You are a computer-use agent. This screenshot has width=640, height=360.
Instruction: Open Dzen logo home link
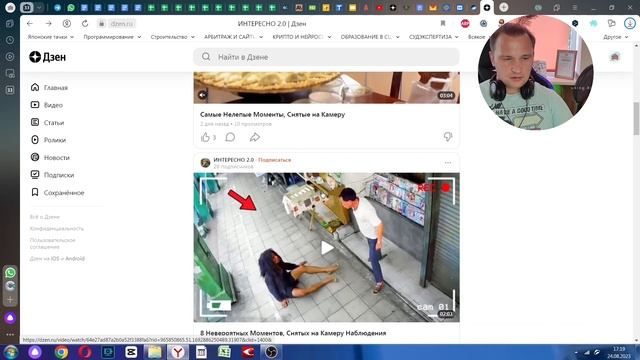tap(47, 57)
